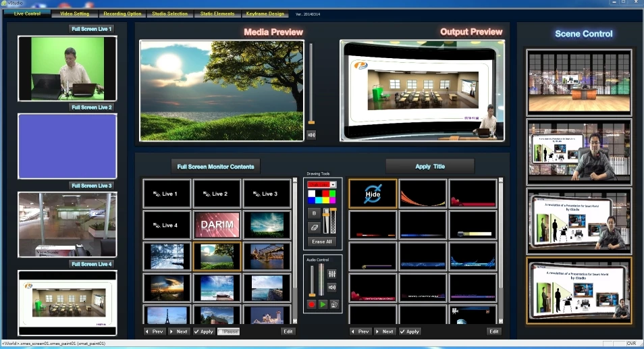
Task: Open the Keyframe Design tab
Action: tap(265, 14)
